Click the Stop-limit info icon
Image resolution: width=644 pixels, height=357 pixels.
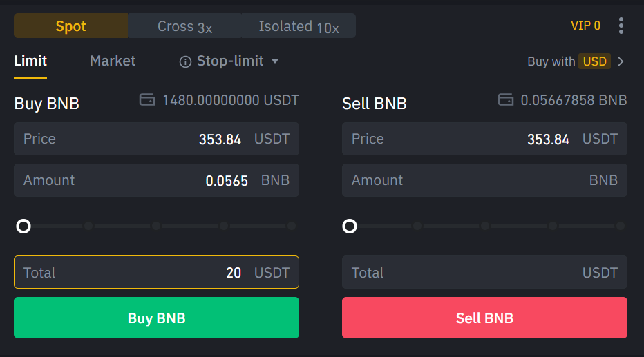pyautogui.click(x=185, y=61)
